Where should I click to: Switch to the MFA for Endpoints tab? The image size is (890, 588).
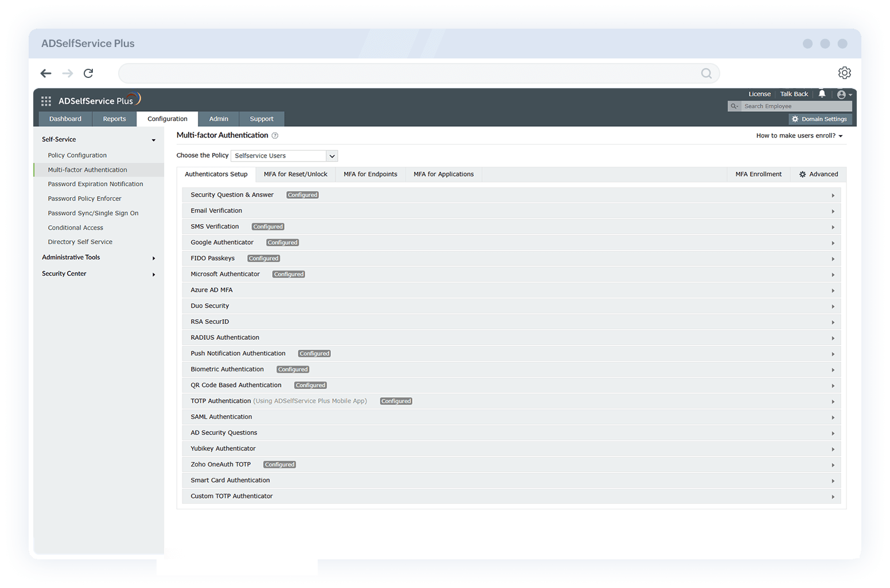click(370, 174)
